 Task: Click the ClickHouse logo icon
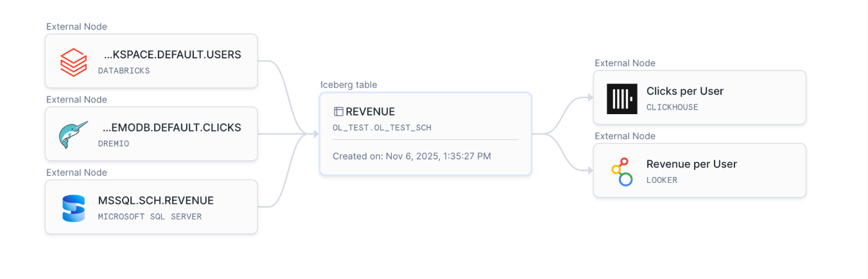(621, 98)
